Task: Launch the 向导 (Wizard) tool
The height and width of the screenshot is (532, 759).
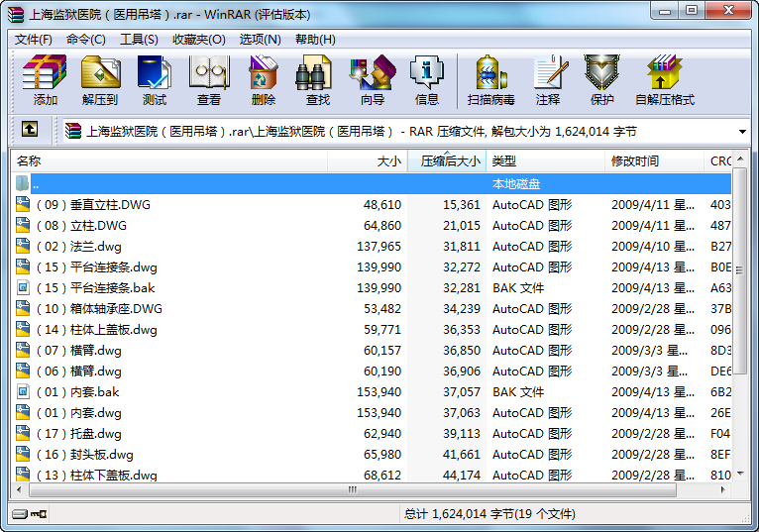Action: pyautogui.click(x=373, y=80)
